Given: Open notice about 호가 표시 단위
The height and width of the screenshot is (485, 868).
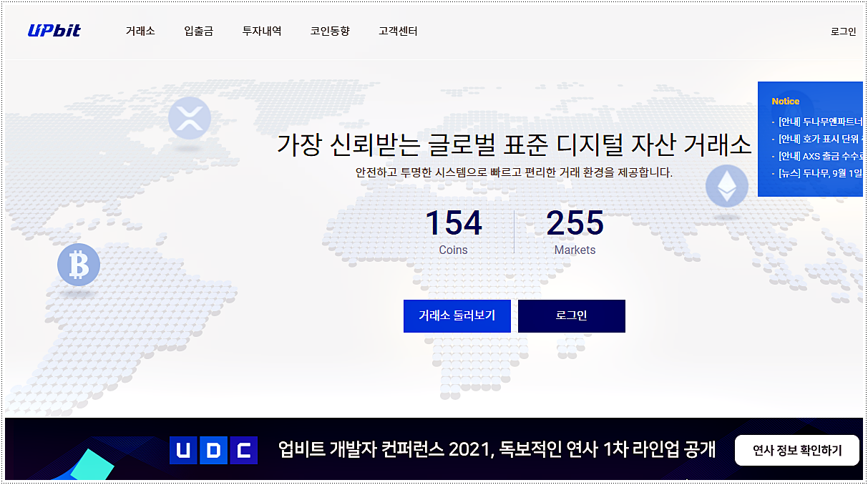Looking at the screenshot, I should pyautogui.click(x=821, y=139).
